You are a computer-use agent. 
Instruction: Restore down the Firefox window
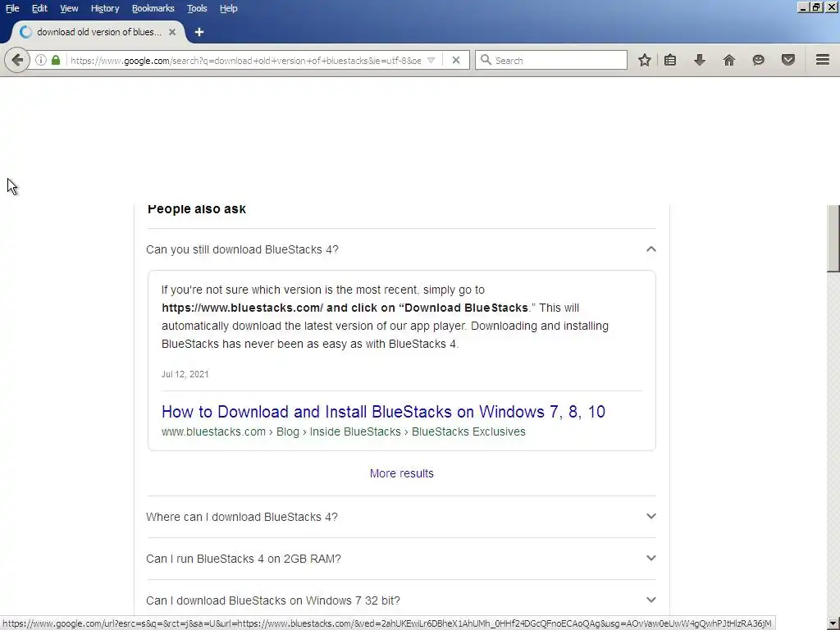click(816, 7)
